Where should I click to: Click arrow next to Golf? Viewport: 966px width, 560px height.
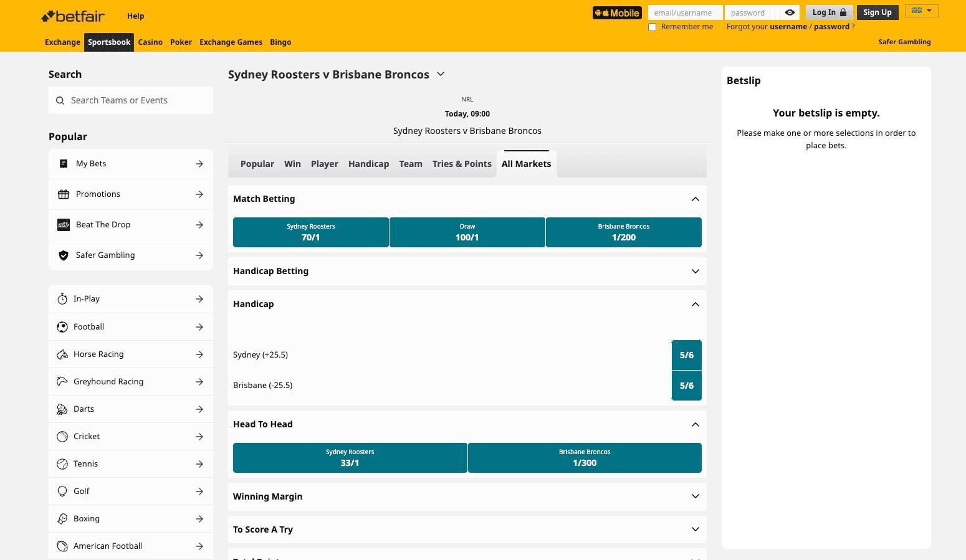coord(199,491)
